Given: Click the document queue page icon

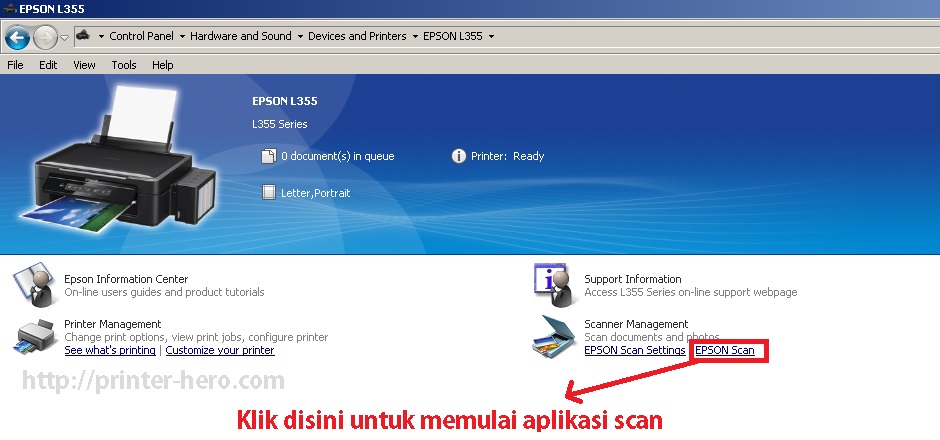Looking at the screenshot, I should point(268,156).
